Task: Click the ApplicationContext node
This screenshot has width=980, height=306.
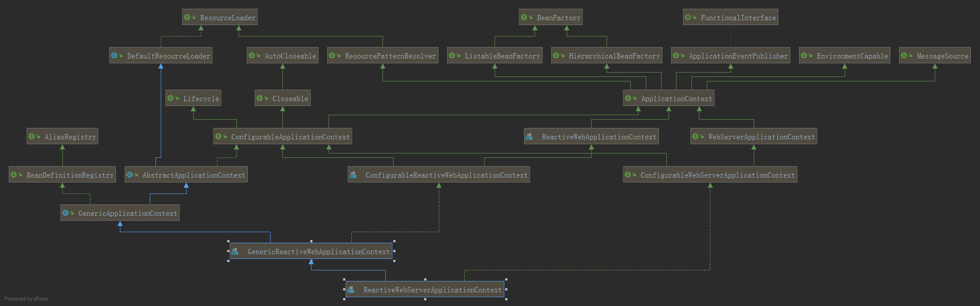Action: tap(669, 98)
